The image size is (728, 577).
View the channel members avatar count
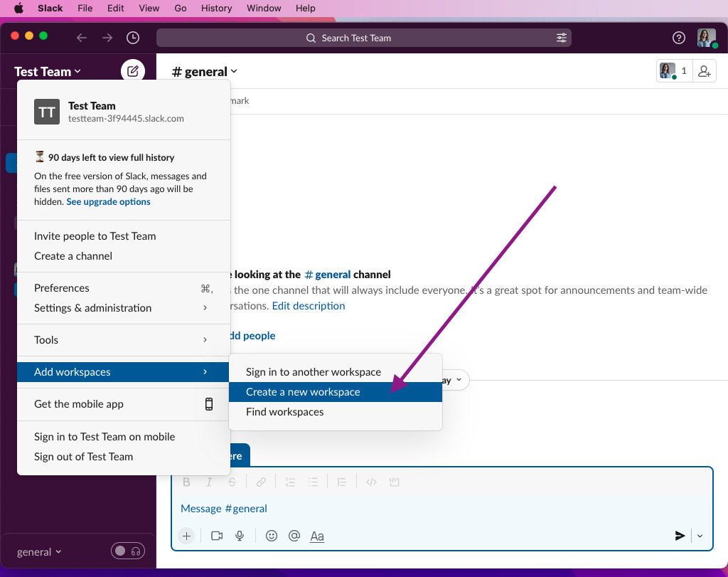pos(675,71)
